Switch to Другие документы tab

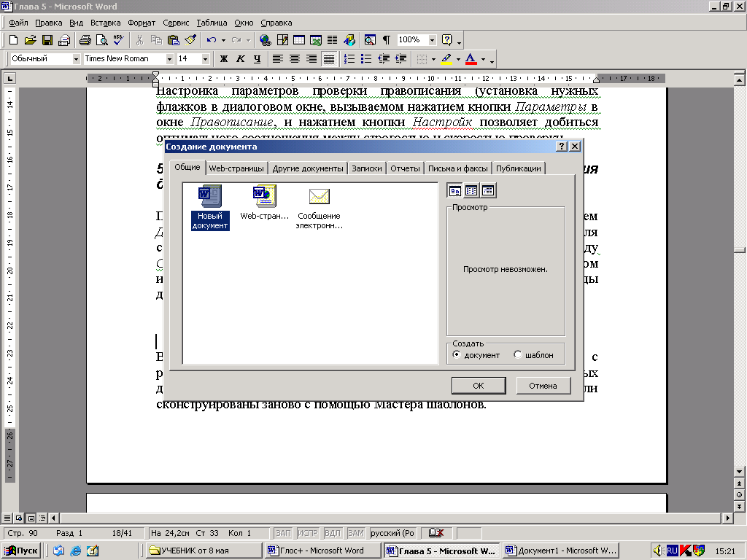point(308,168)
